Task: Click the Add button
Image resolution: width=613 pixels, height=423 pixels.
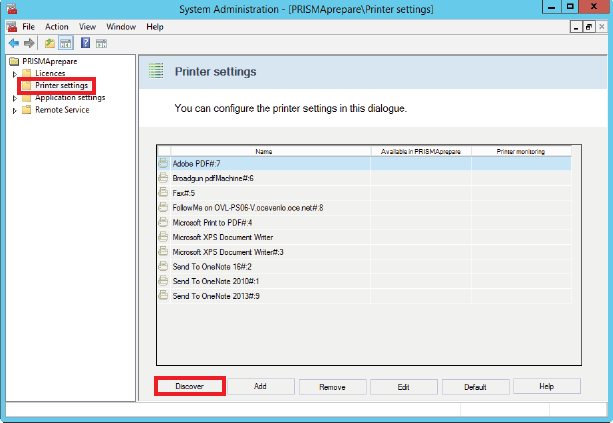Action: [x=260, y=386]
